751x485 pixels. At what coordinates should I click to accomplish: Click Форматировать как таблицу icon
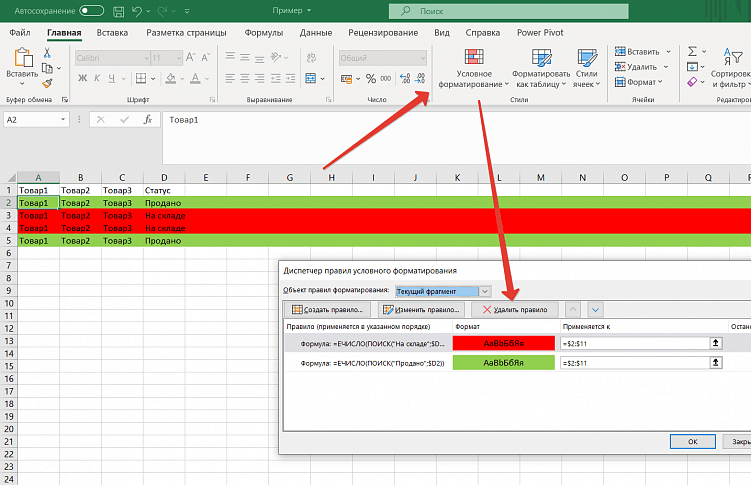(x=541, y=68)
